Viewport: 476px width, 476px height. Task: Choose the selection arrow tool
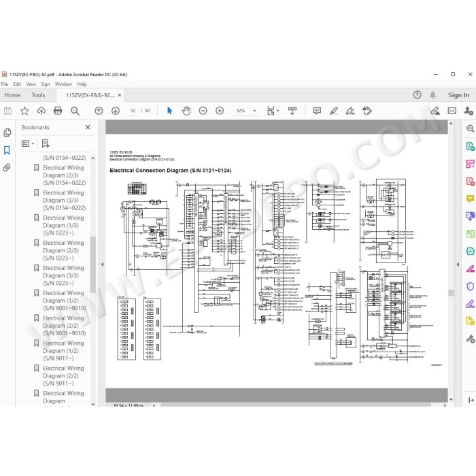(x=170, y=111)
